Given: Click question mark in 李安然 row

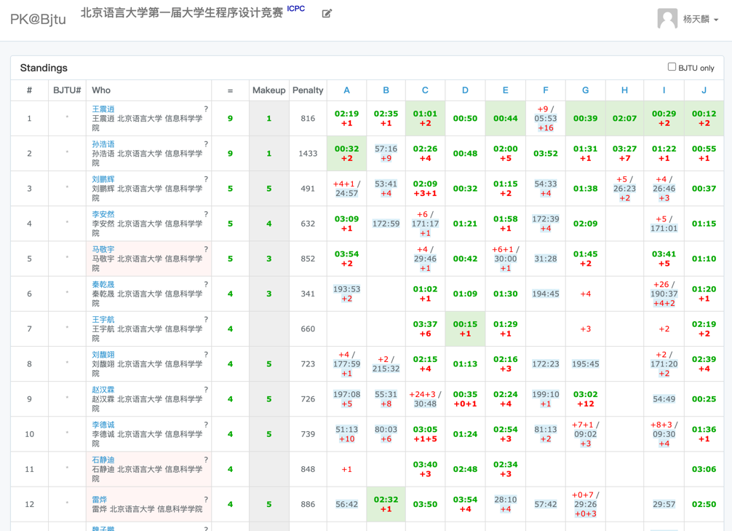Looking at the screenshot, I should [206, 214].
